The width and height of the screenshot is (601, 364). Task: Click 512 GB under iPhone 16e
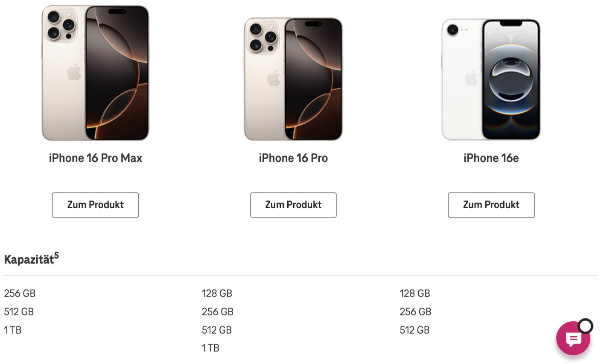click(414, 330)
